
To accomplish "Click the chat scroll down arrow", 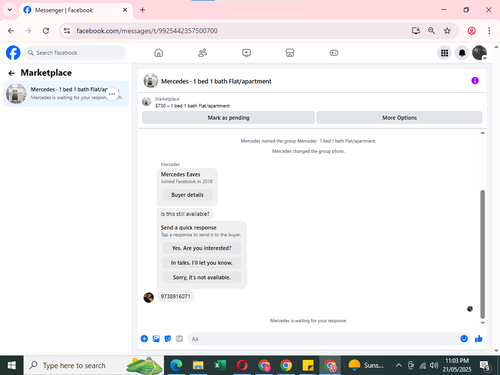I will (x=482, y=323).
